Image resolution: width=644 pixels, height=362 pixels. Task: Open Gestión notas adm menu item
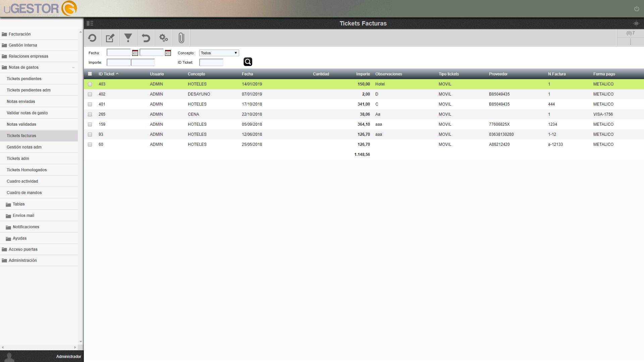39,147
